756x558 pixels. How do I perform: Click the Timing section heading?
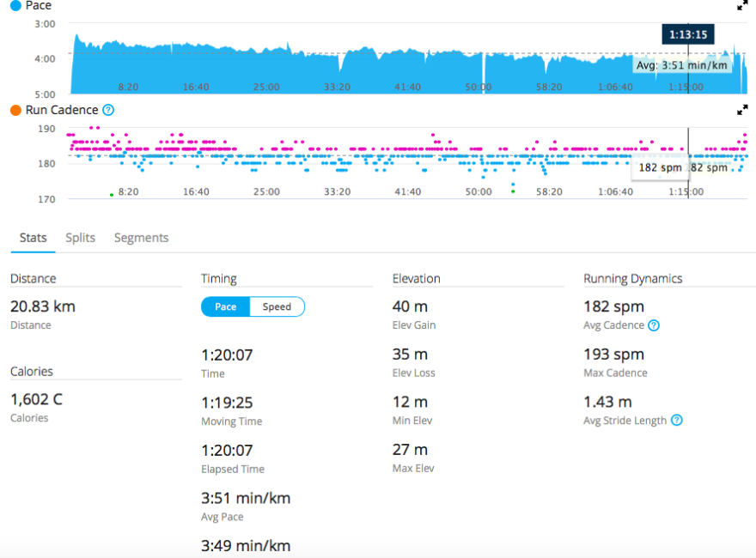(x=219, y=278)
